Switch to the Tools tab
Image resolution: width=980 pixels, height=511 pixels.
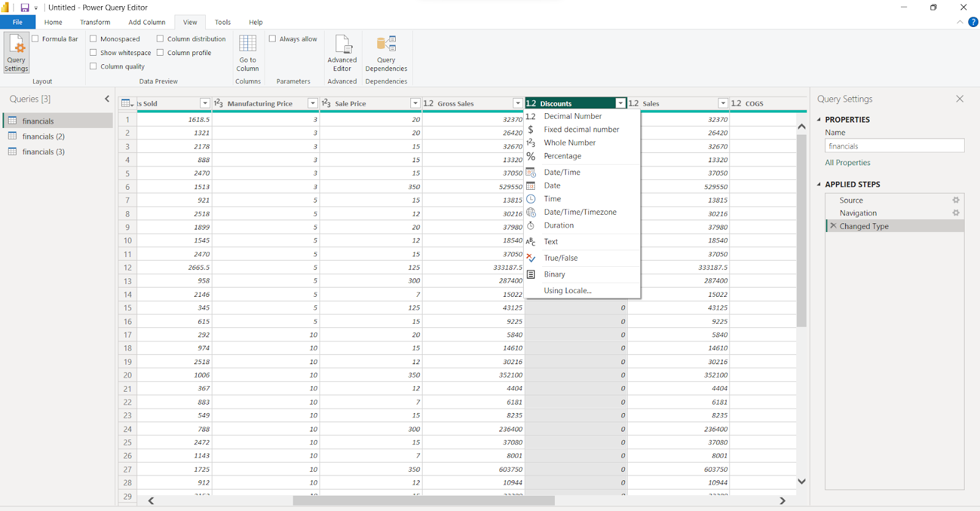coord(223,22)
